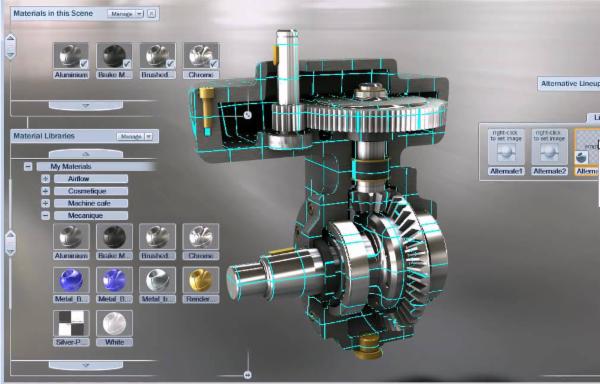Pick Chrome sphere under Mecanique library

coord(201,236)
